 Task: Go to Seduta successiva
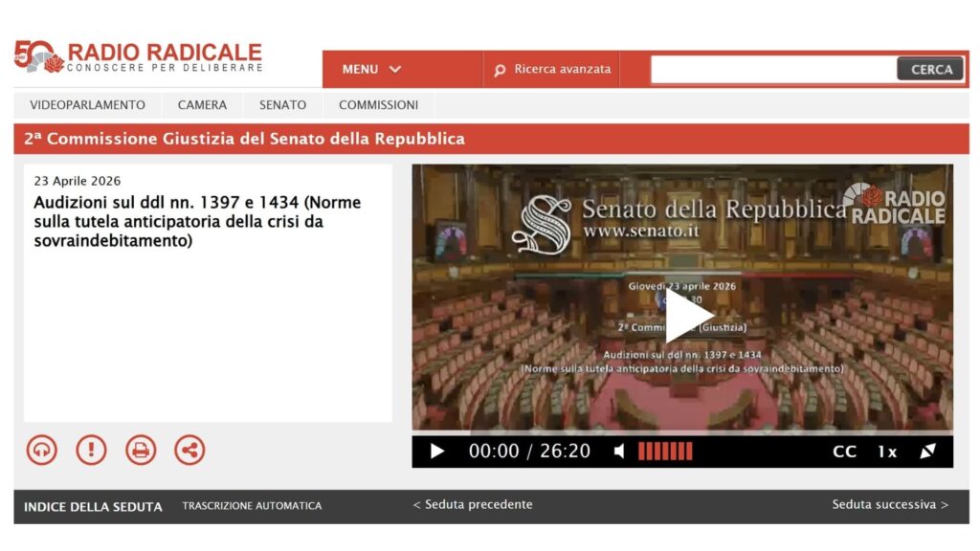point(890,505)
